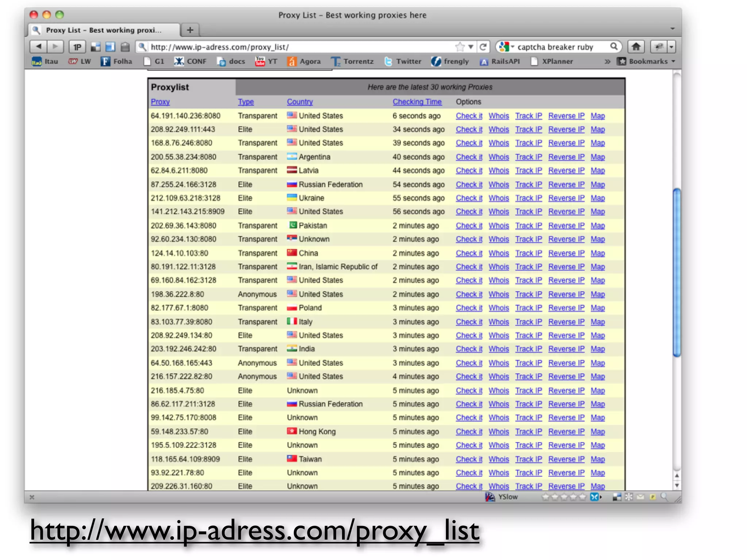Click Reverse IP for Latvia proxy
747x560 pixels.
(566, 171)
